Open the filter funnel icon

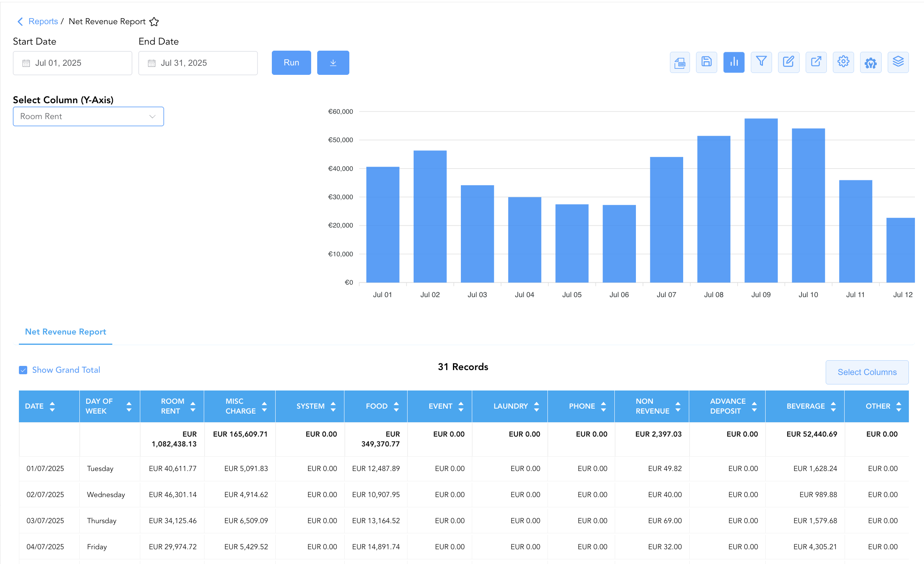pos(761,62)
